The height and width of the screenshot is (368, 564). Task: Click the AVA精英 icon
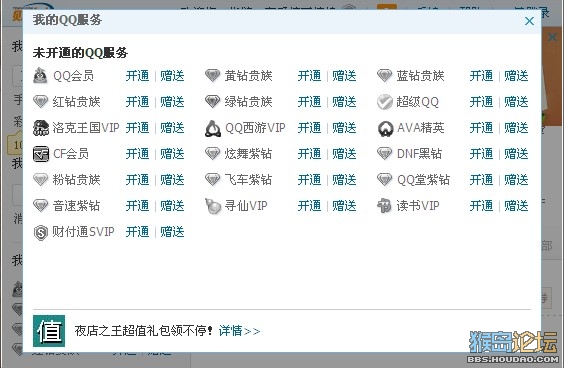tap(385, 128)
